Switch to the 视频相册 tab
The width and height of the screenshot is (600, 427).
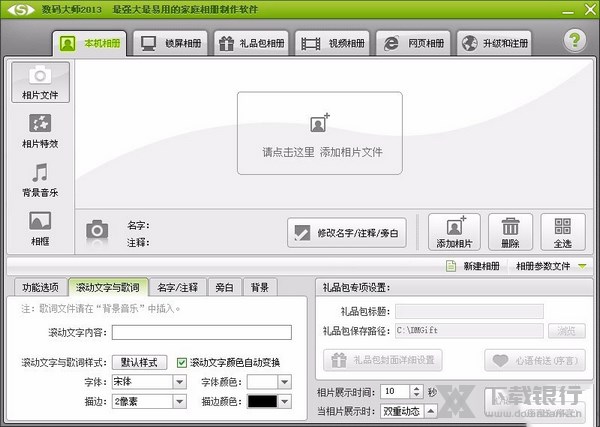tap(334, 44)
